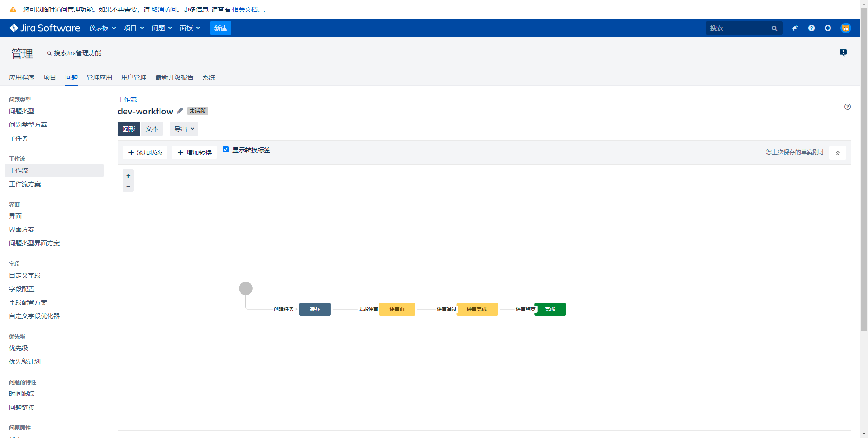The height and width of the screenshot is (438, 868).
Task: Open the 导出 dropdown
Action: 184,129
